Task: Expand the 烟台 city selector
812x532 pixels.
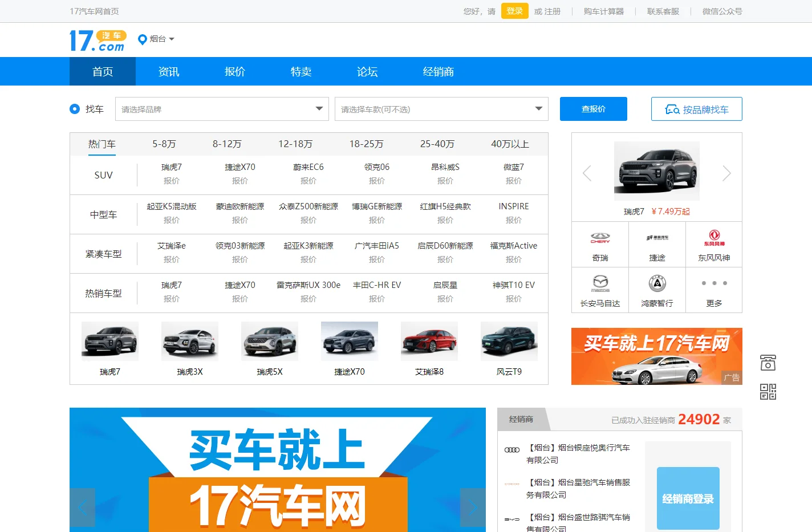Action: [x=161, y=39]
